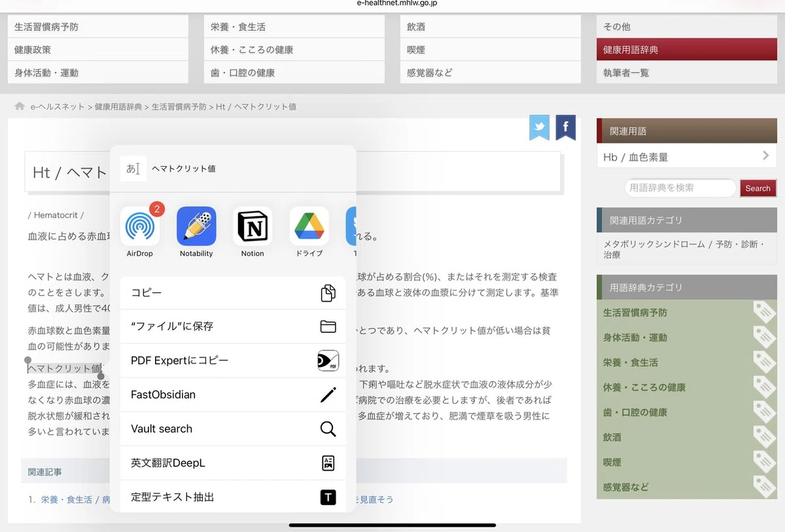
Task: Open 健康政策 top navigation item
Action: [98, 50]
